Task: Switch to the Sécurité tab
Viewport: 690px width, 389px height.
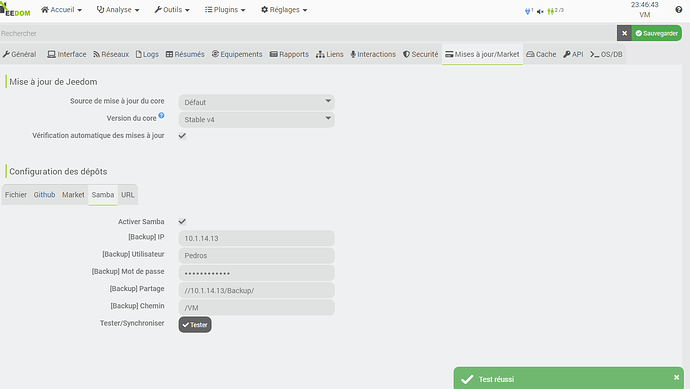Action: pos(421,54)
